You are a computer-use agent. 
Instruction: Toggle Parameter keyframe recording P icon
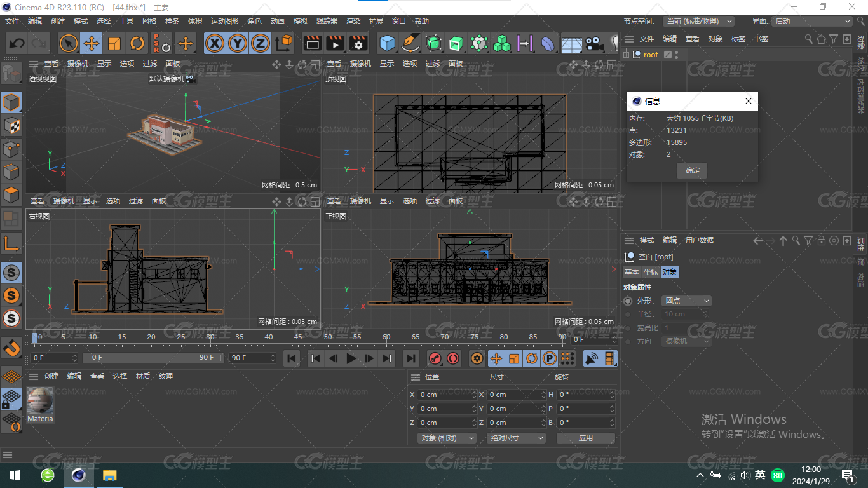click(550, 358)
